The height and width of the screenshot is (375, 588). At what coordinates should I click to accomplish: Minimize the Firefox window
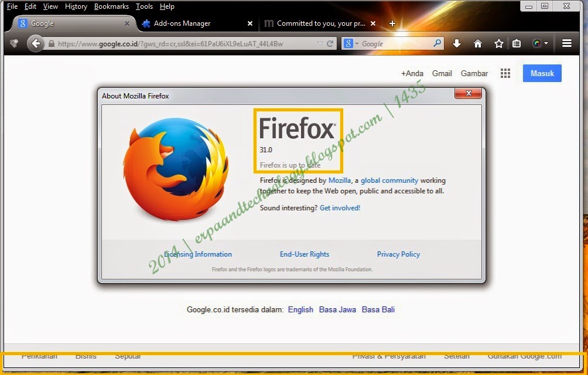(529, 6)
